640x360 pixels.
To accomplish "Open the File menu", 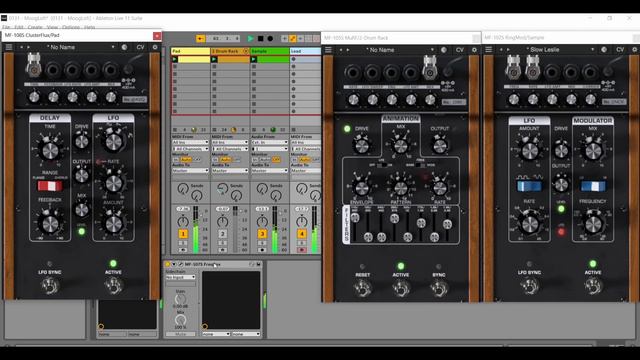I will [x=7, y=27].
